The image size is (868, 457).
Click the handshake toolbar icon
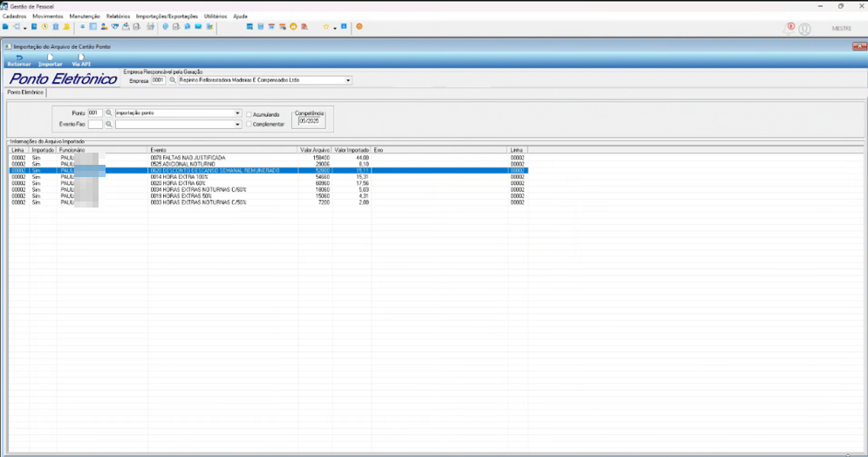114,26
